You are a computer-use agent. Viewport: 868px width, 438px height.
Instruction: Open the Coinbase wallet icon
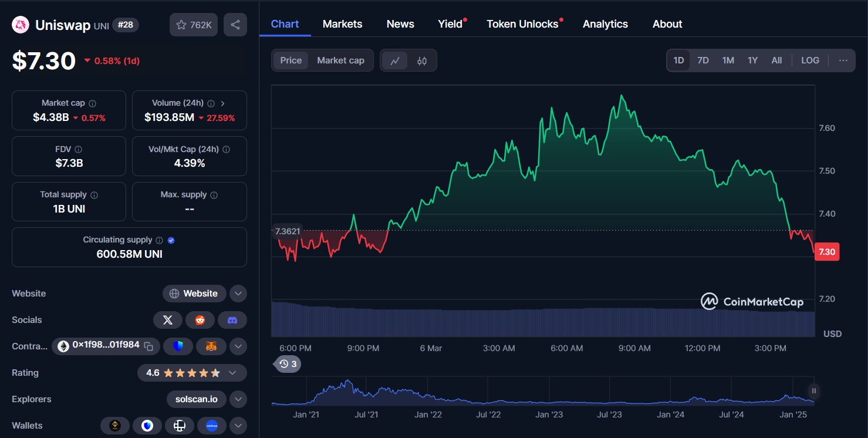pyautogui.click(x=212, y=426)
